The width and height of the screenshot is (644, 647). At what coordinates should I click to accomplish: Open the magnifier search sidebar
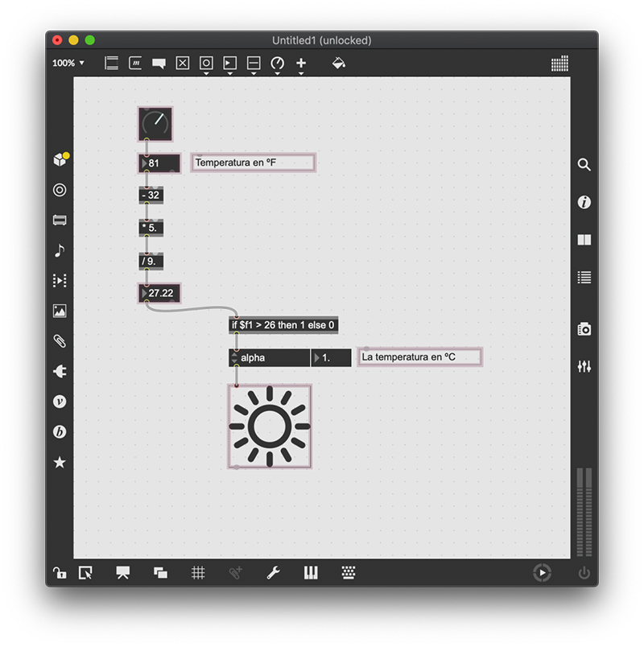(x=584, y=165)
